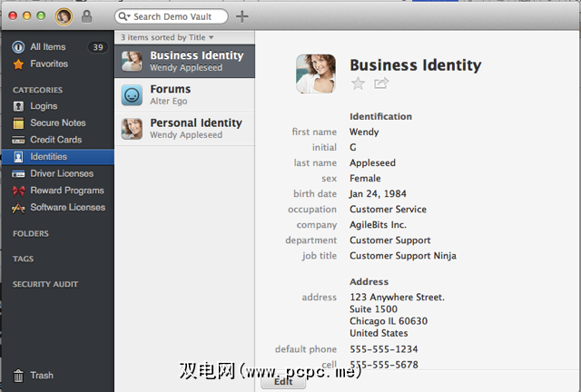Open Secure Notes category
This screenshot has width=581, height=392.
coord(57,122)
